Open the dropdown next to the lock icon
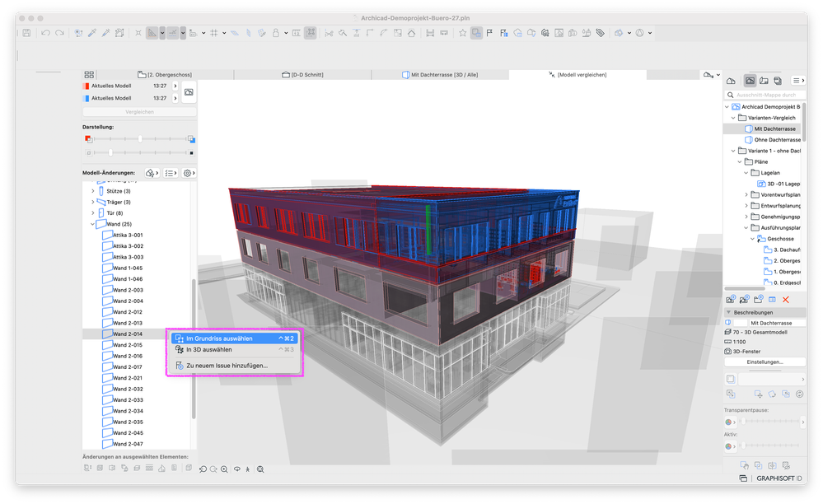This screenshot has height=504, width=823. click(286, 33)
